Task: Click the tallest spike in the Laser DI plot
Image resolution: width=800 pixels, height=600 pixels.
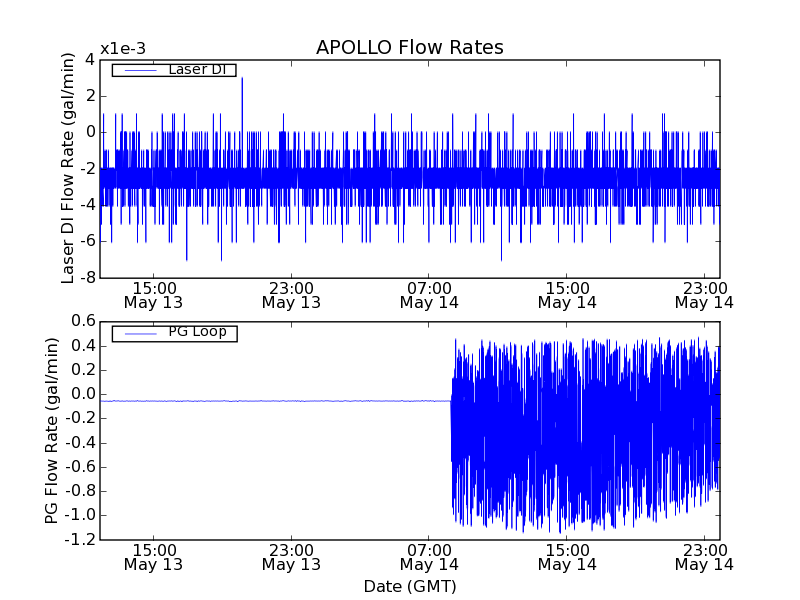Action: [242, 80]
